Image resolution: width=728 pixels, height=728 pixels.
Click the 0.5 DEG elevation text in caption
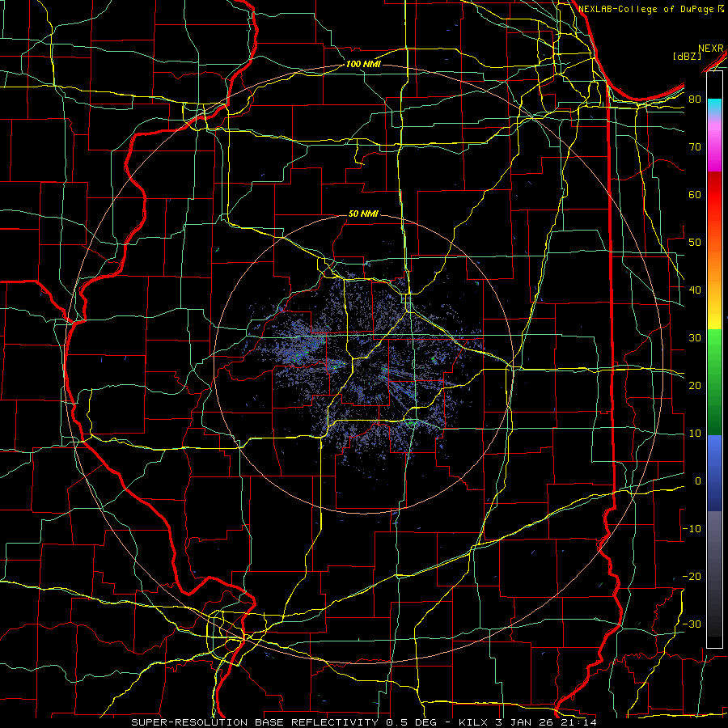pyautogui.click(x=412, y=722)
